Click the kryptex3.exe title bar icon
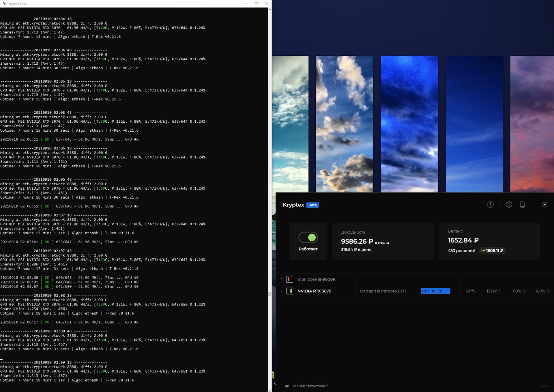This screenshot has width=554, height=392. (x=4, y=4)
